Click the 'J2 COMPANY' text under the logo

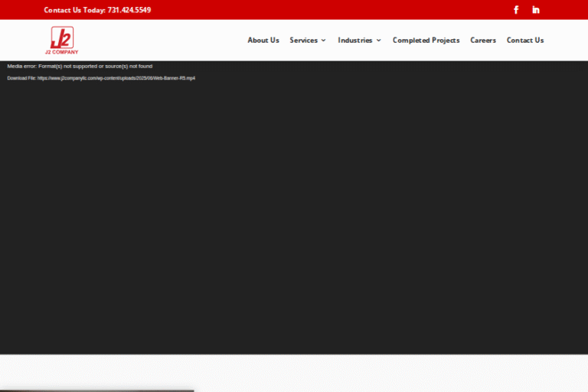click(61, 52)
